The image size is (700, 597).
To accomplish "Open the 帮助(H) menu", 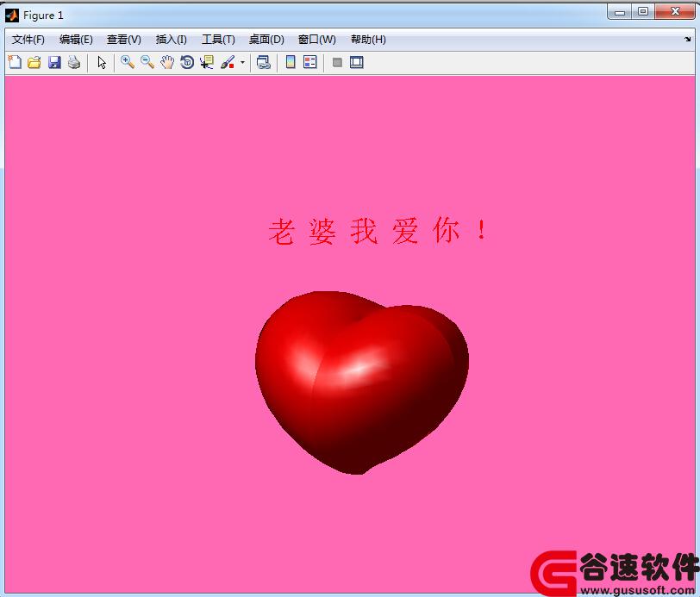I will tap(368, 40).
